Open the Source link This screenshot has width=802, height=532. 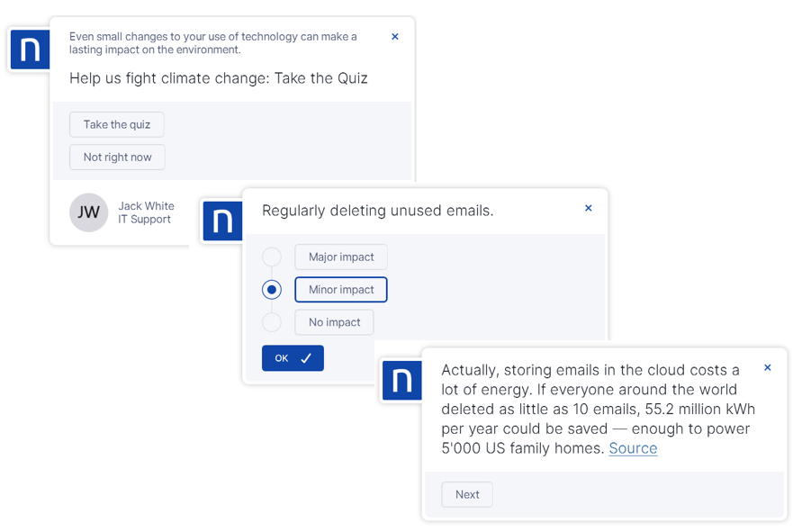click(x=633, y=448)
